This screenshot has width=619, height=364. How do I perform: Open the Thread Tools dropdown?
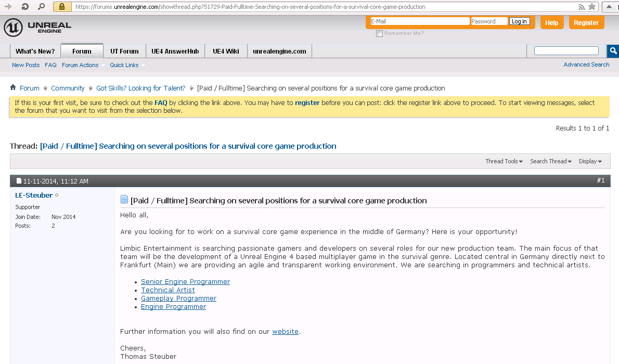pos(504,161)
